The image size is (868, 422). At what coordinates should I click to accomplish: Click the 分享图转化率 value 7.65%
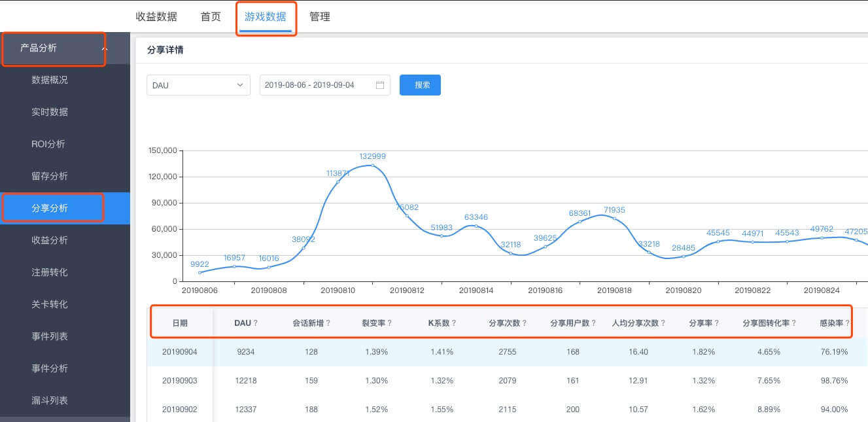click(769, 381)
